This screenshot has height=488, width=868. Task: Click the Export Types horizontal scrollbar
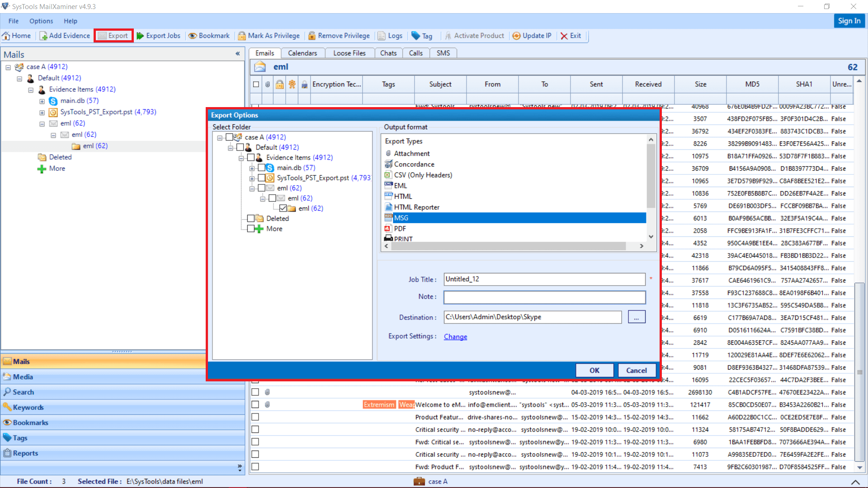[x=509, y=246]
